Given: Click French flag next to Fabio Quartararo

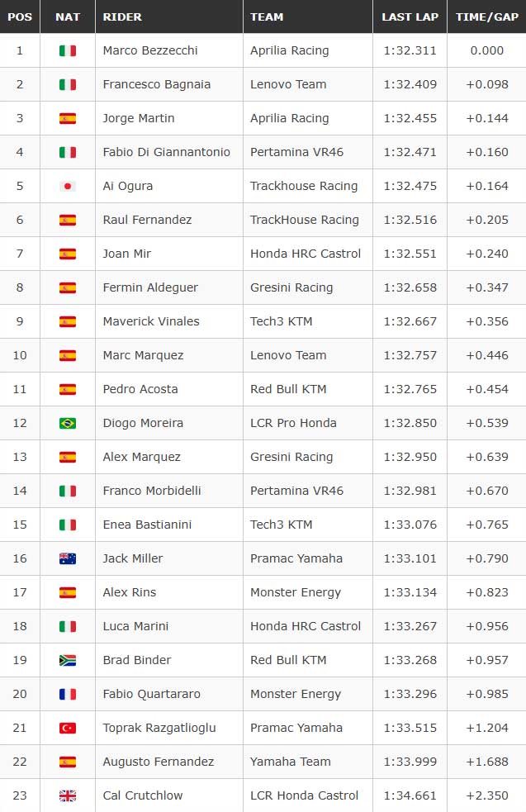Looking at the screenshot, I should pos(68,694).
